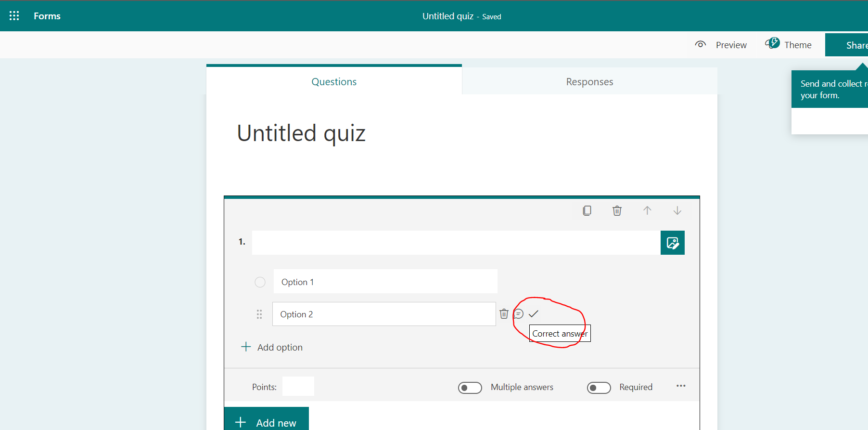Image resolution: width=868 pixels, height=430 pixels.
Task: Move question 1 down with the arrow
Action: (677, 211)
